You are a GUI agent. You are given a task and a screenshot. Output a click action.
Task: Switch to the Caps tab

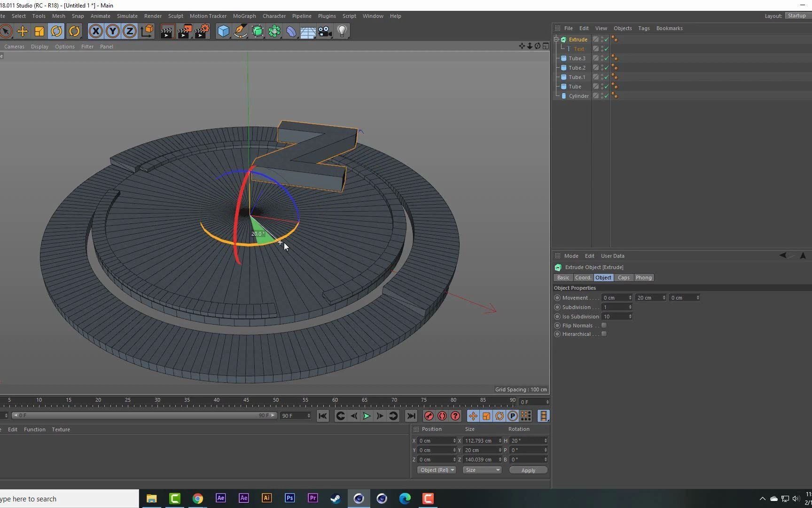pyautogui.click(x=624, y=278)
